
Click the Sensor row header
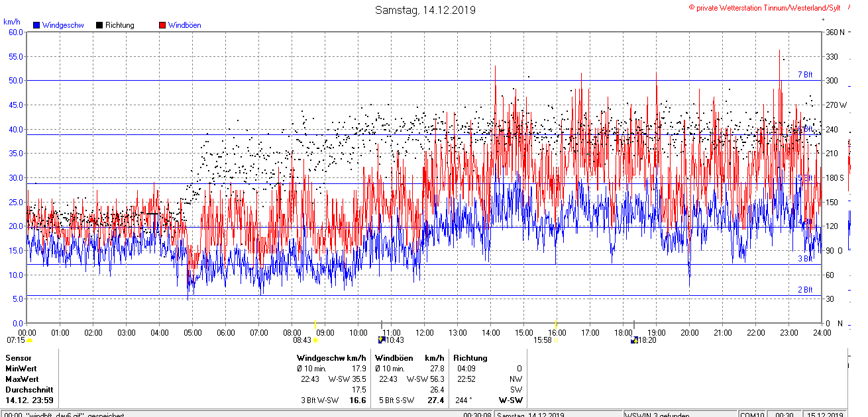(x=19, y=358)
